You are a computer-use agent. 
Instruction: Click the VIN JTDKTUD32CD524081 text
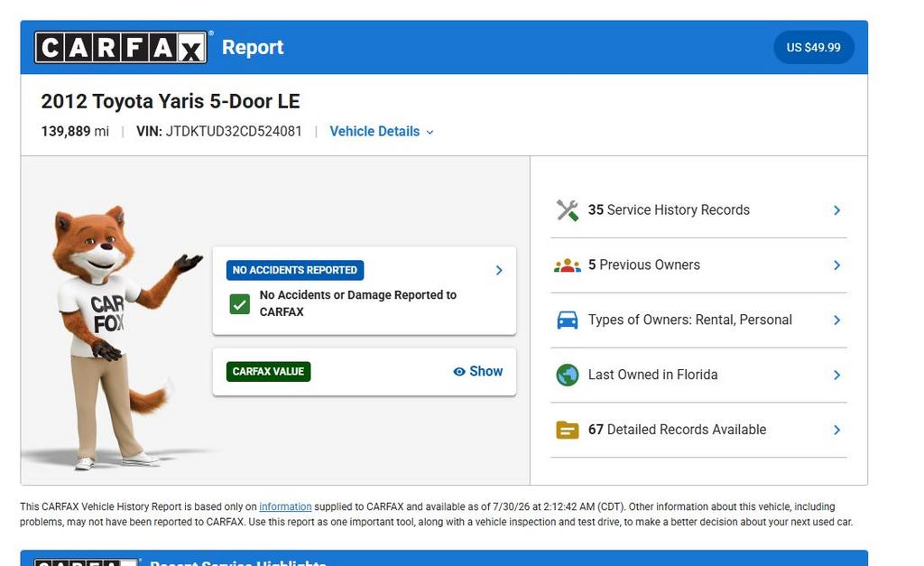[219, 131]
